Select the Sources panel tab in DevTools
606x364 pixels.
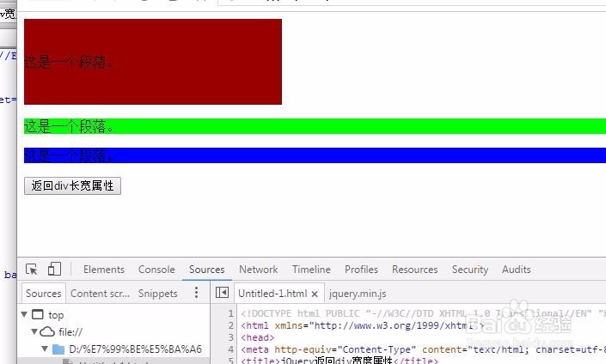click(207, 270)
